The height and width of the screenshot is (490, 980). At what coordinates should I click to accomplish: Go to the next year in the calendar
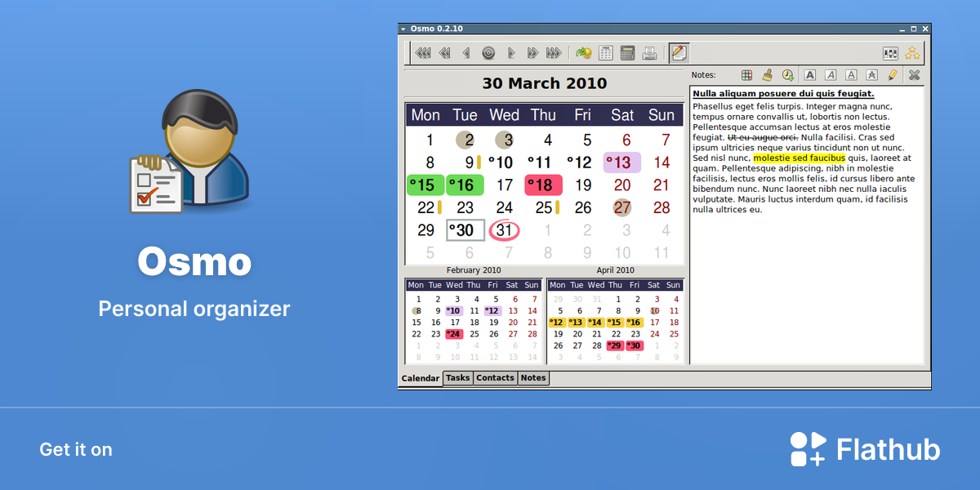click(555, 53)
